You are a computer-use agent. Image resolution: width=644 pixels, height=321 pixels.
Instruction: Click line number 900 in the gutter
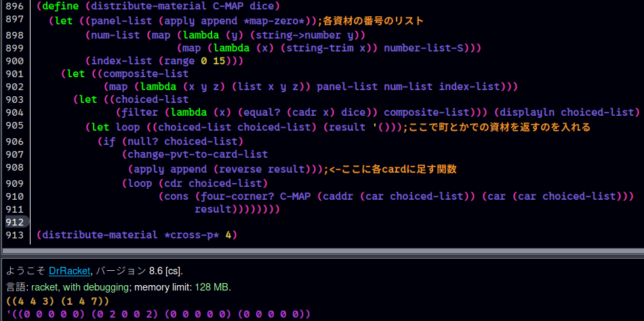click(15, 61)
